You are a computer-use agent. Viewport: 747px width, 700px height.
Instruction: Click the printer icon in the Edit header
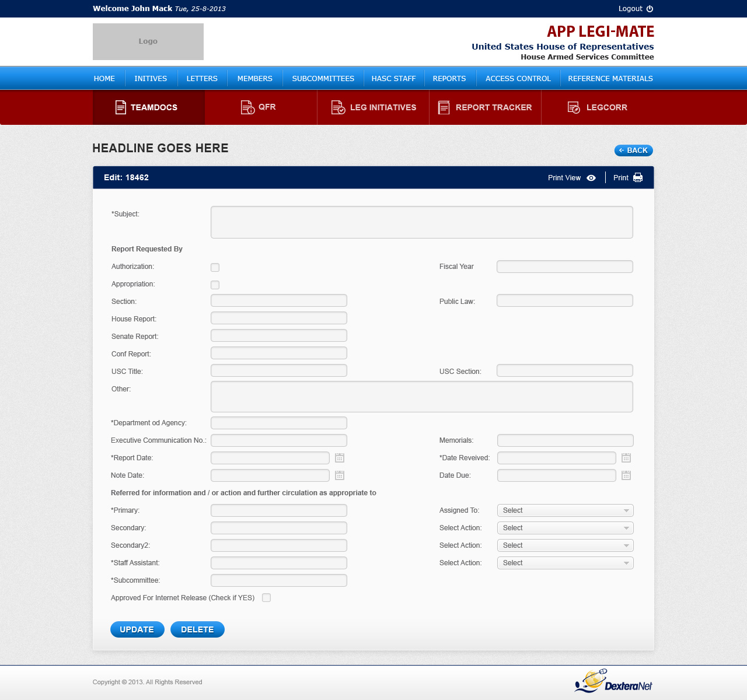638,178
